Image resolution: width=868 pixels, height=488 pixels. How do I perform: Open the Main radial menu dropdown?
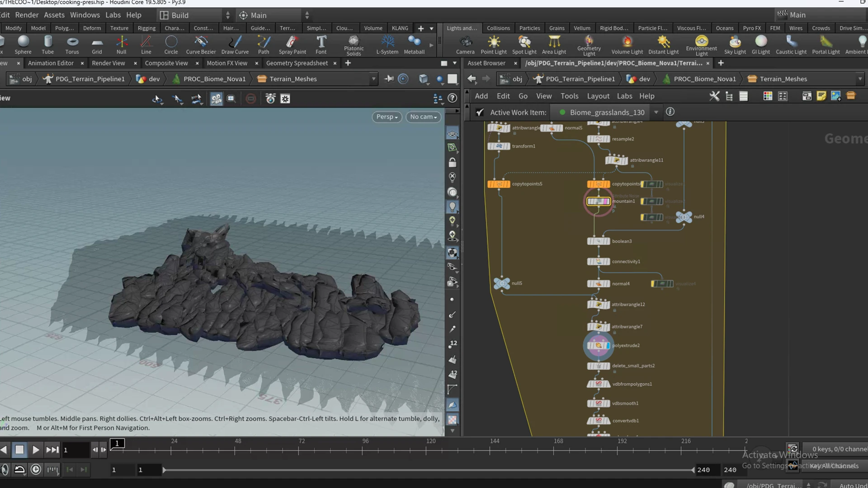point(274,15)
